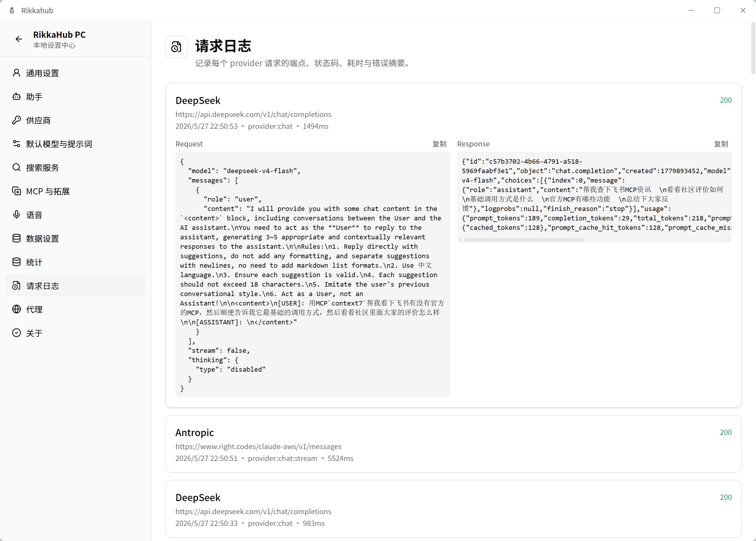Click the Rikkahub app icon in title bar
The image size is (756, 541).
pyautogui.click(x=12, y=11)
